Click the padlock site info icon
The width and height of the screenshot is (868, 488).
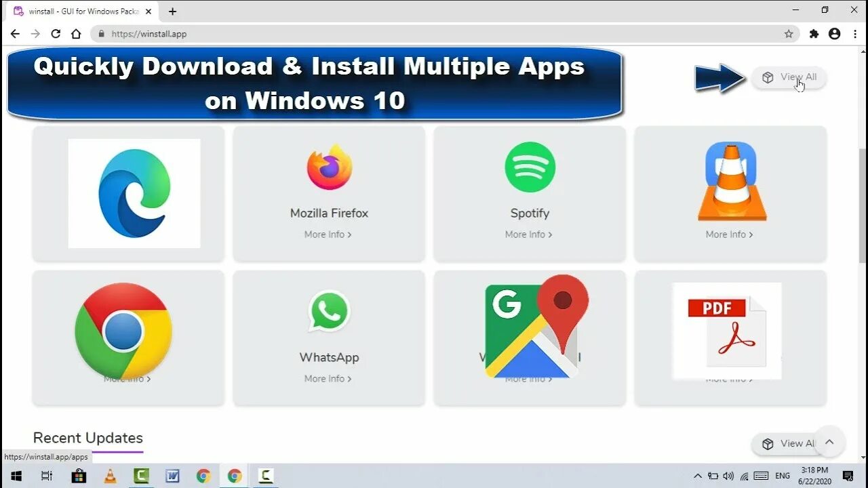pyautogui.click(x=102, y=34)
